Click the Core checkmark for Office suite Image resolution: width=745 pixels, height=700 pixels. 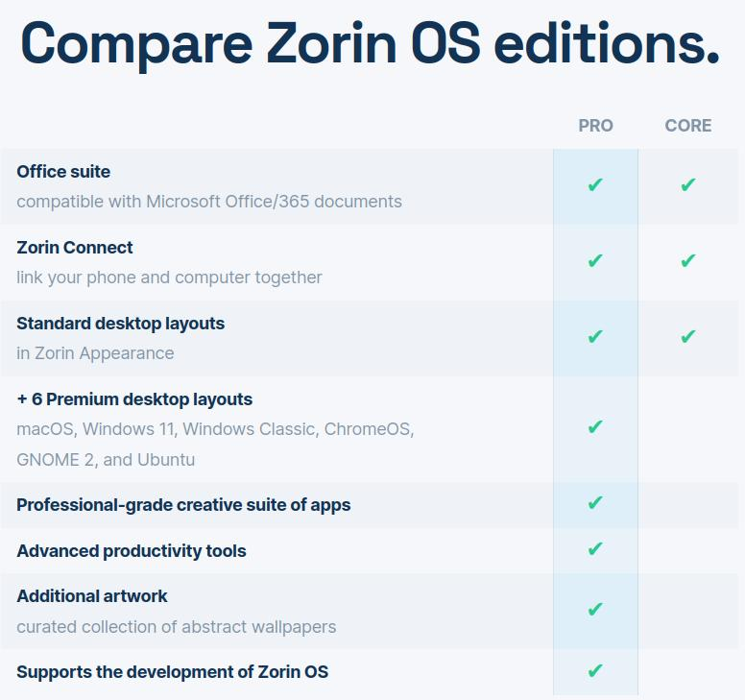point(688,184)
